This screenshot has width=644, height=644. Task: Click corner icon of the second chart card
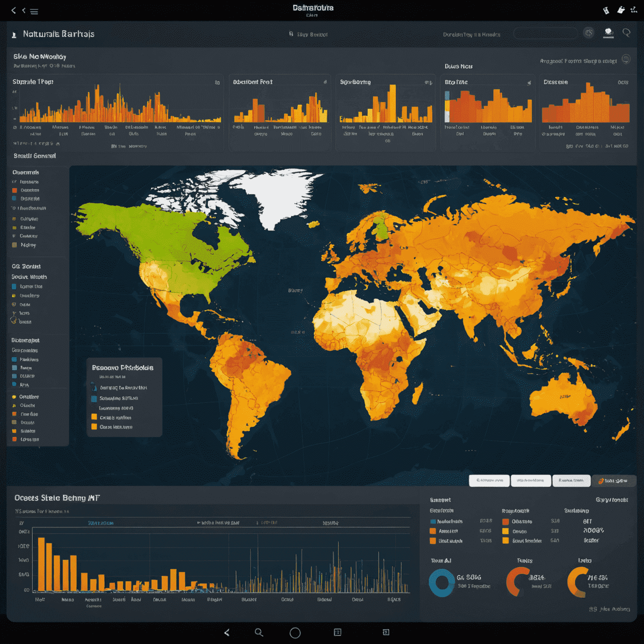click(x=325, y=82)
